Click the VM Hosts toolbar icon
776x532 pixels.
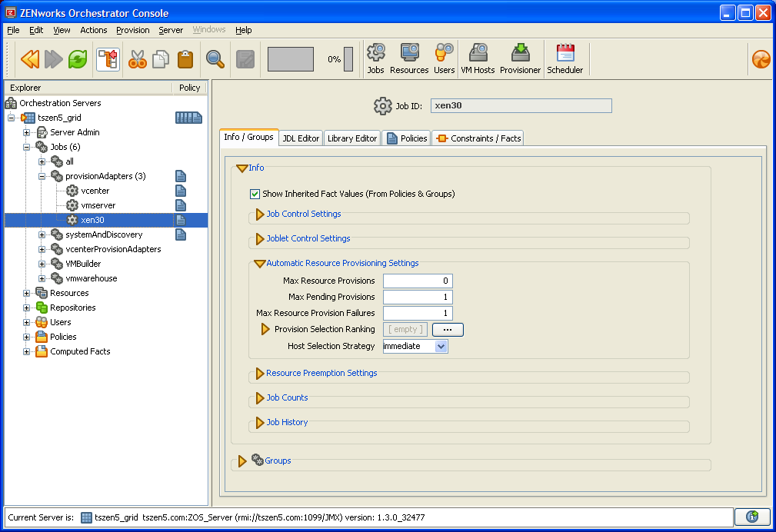coord(478,58)
